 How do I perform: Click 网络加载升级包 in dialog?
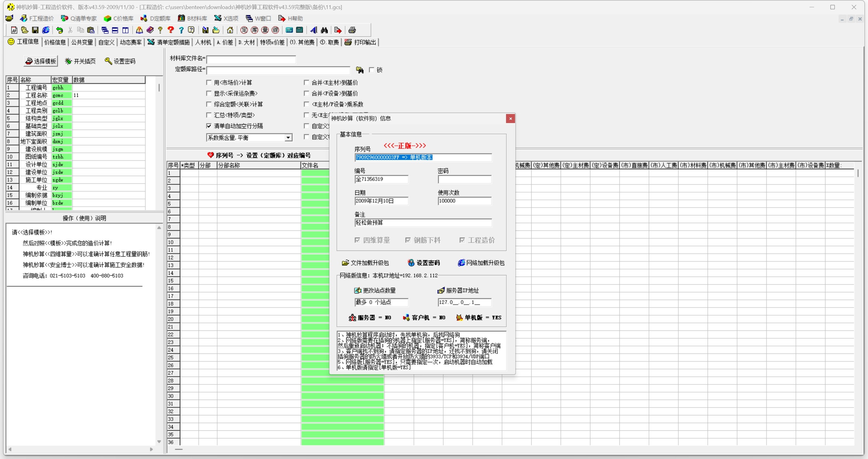(481, 263)
